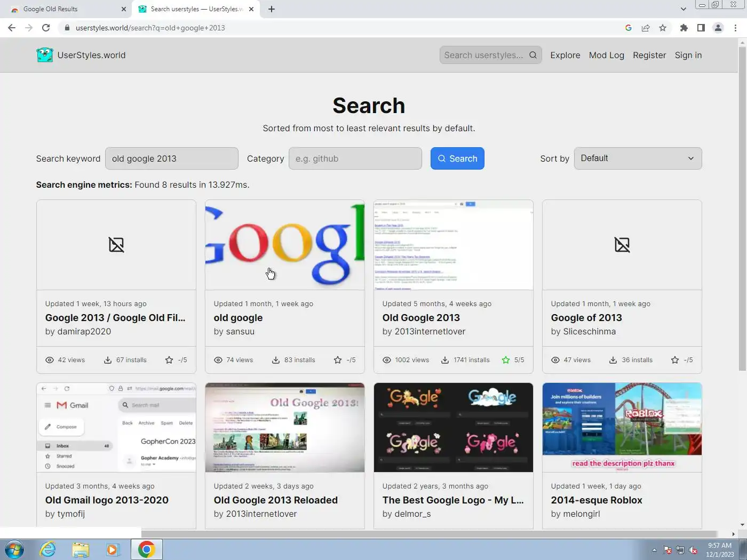Click the horizontal page scrollbar

[430, 533]
